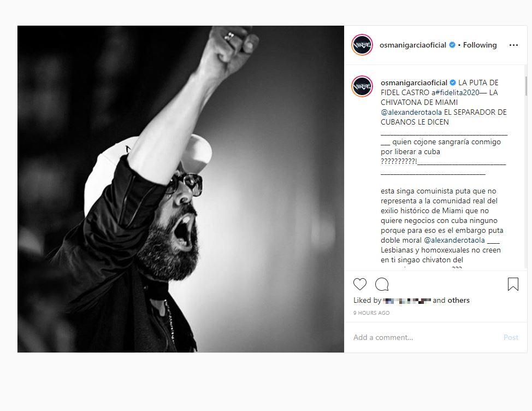Click blurred username in Liked by line
532x411 pixels.
pos(407,301)
